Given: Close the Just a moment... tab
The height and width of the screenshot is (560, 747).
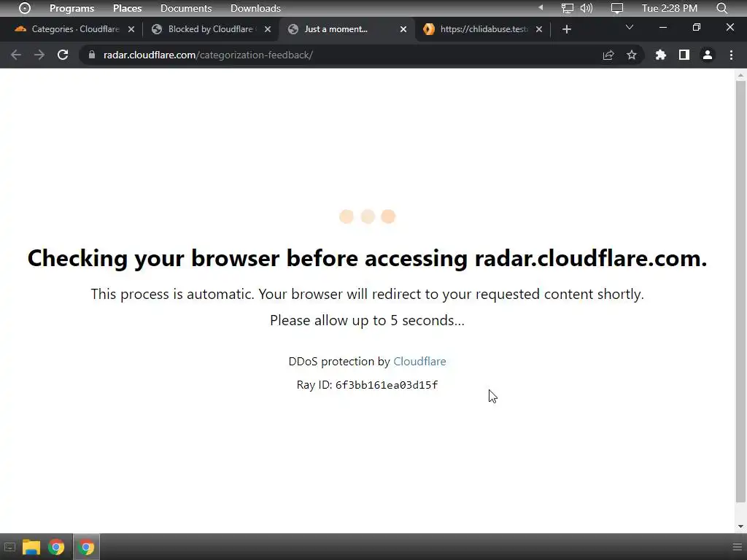Looking at the screenshot, I should click(x=403, y=29).
